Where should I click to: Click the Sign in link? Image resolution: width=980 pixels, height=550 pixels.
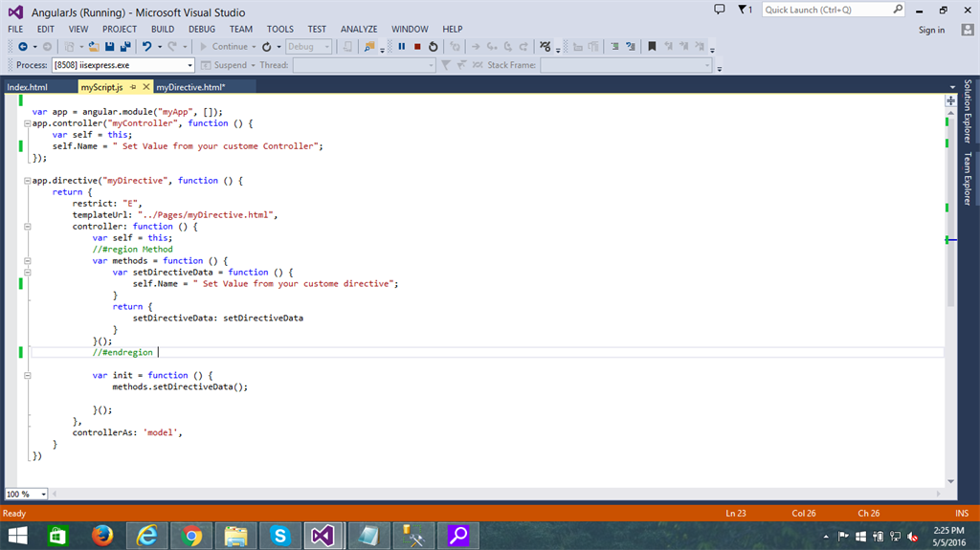coord(931,30)
